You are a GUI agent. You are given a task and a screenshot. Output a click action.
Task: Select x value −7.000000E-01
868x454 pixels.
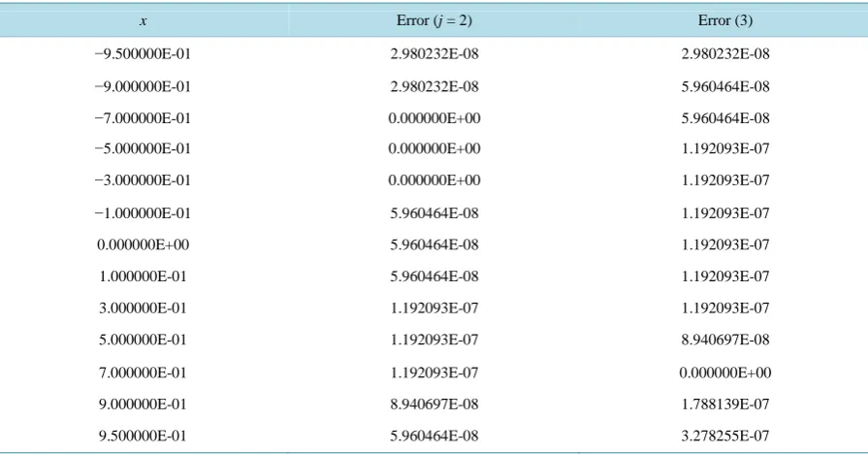(143, 118)
